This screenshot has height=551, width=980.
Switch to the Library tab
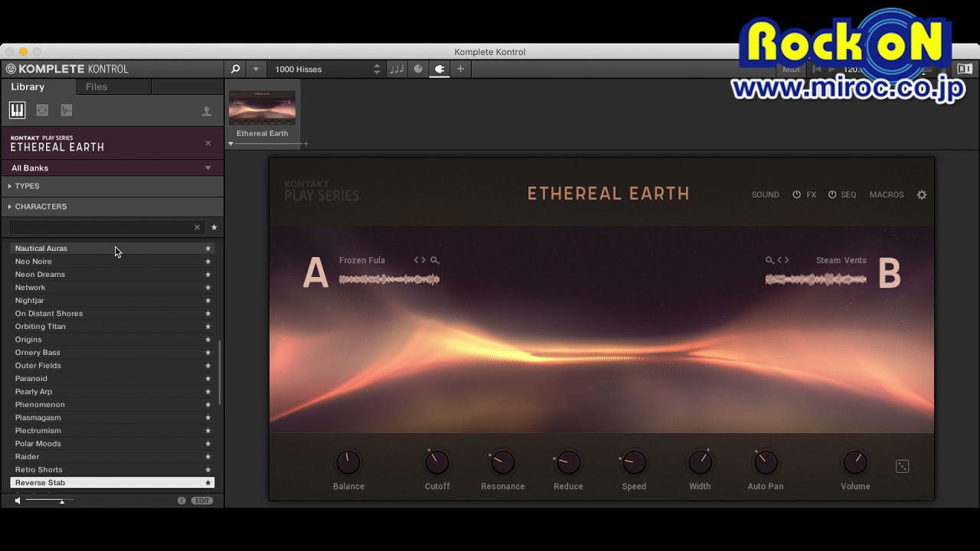click(x=28, y=86)
